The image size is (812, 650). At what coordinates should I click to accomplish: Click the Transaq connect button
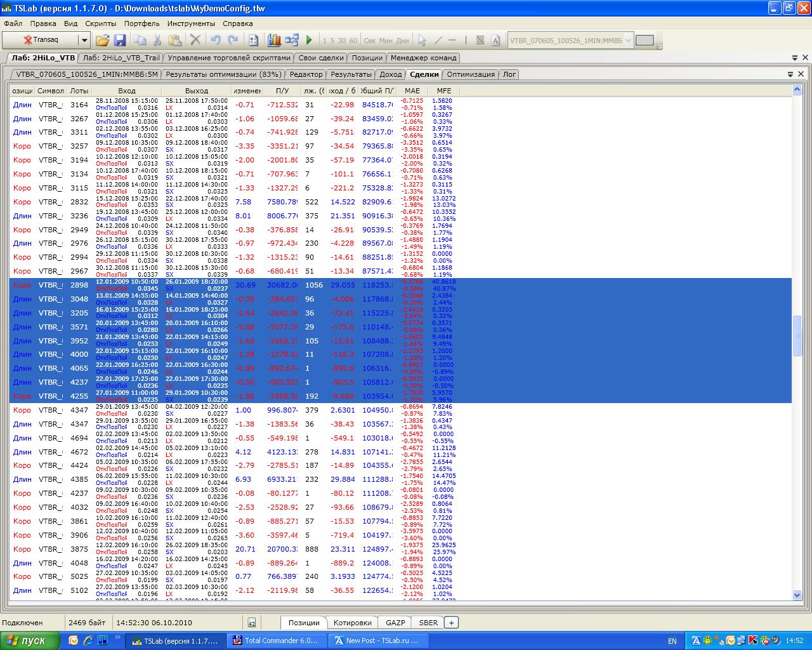click(41, 40)
